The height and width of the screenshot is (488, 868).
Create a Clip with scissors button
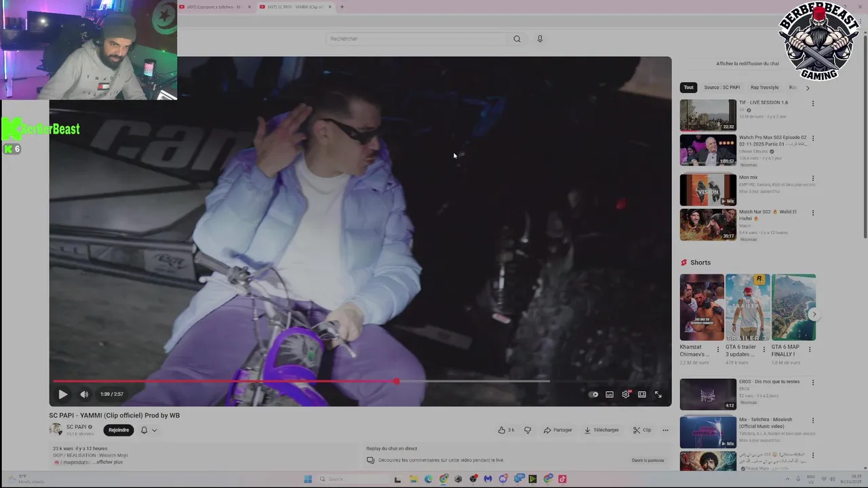tap(642, 430)
